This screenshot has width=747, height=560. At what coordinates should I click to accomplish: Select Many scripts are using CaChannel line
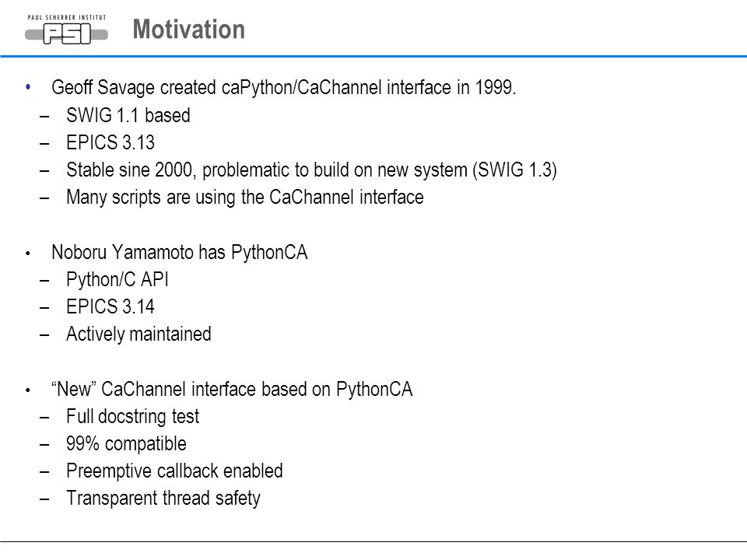click(x=245, y=197)
